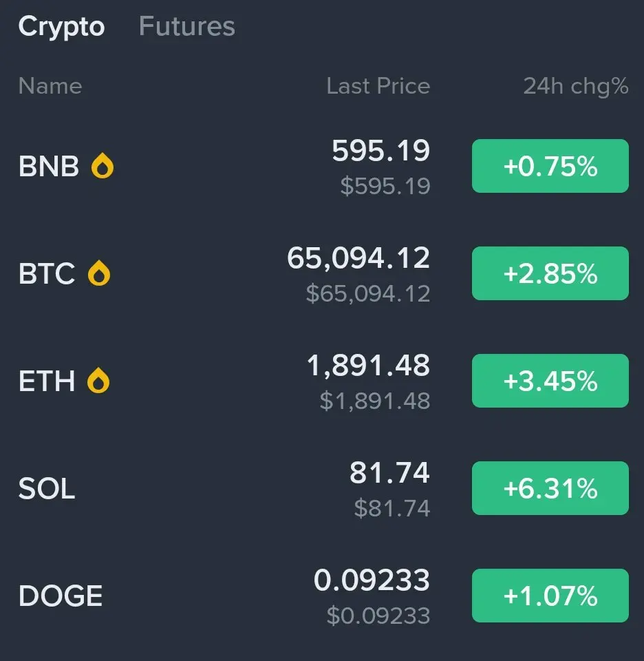Image resolution: width=644 pixels, height=661 pixels.
Task: Sort list by Name column header
Action: coord(50,86)
